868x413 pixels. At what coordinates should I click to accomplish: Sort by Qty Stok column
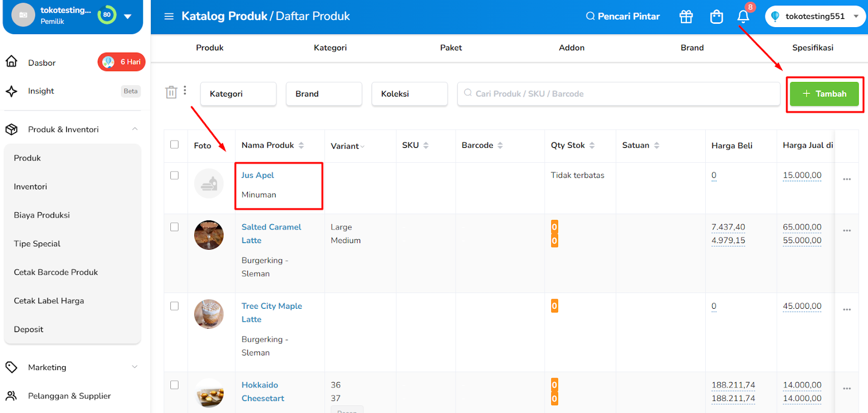592,145
